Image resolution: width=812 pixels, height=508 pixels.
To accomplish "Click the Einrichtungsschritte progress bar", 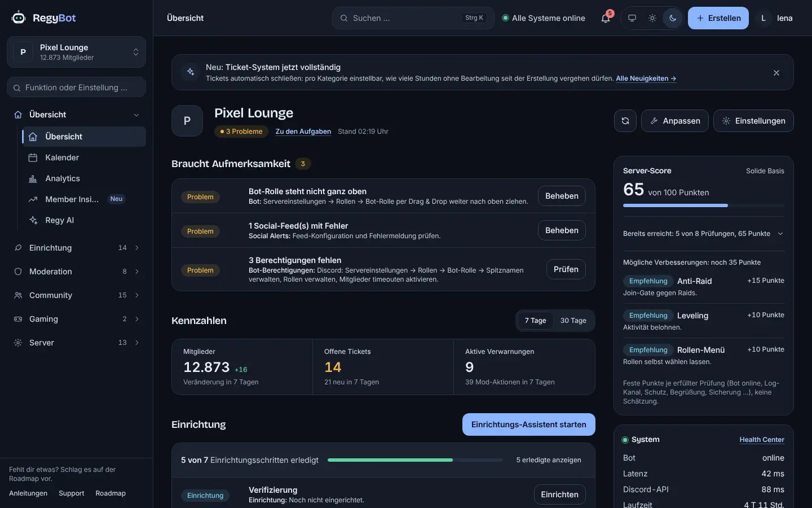I will point(415,460).
